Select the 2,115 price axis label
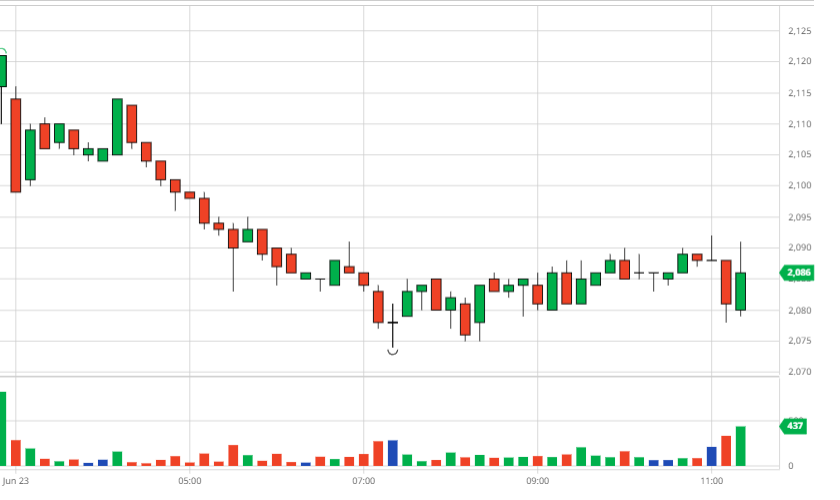The image size is (840, 500). click(x=800, y=93)
